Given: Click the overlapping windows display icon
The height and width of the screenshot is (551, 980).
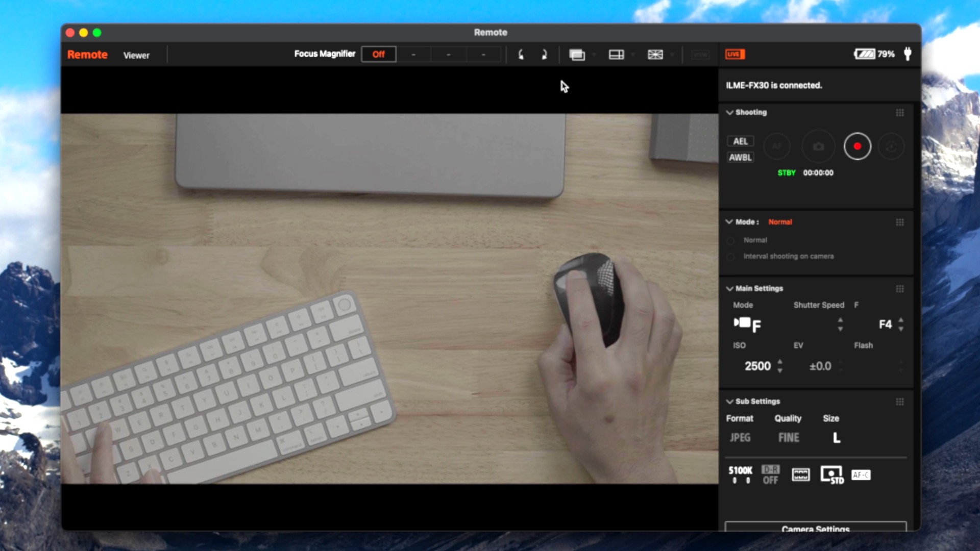Looking at the screenshot, I should (x=577, y=55).
